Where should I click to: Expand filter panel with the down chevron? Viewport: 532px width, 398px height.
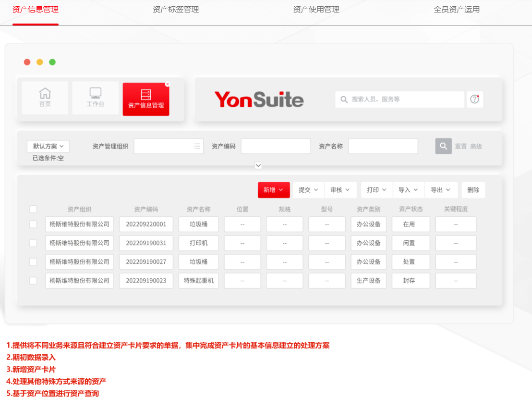258,165
